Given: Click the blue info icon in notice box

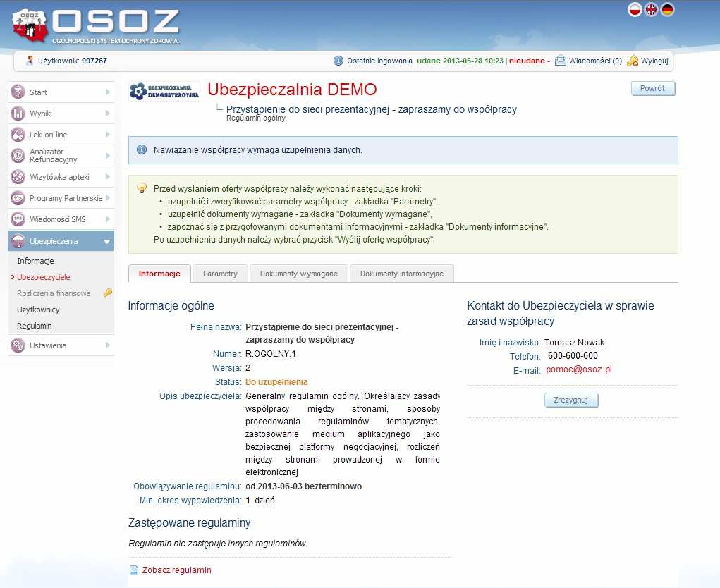Looking at the screenshot, I should pyautogui.click(x=142, y=149).
